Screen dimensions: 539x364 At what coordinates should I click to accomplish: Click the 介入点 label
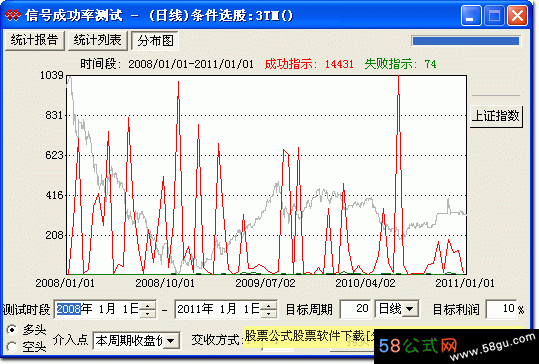(70, 340)
